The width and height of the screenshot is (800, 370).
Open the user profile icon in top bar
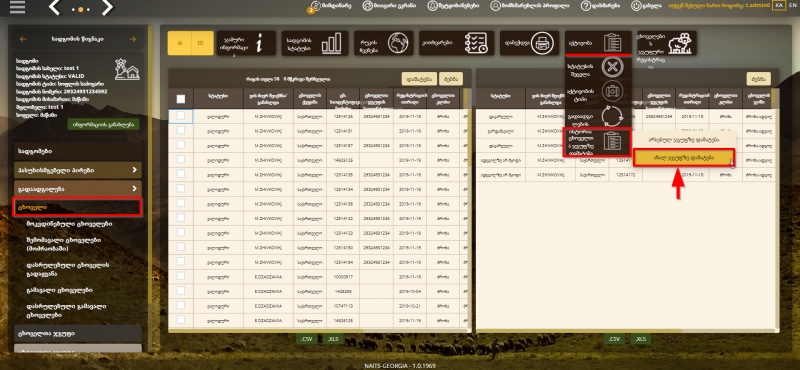pos(495,6)
